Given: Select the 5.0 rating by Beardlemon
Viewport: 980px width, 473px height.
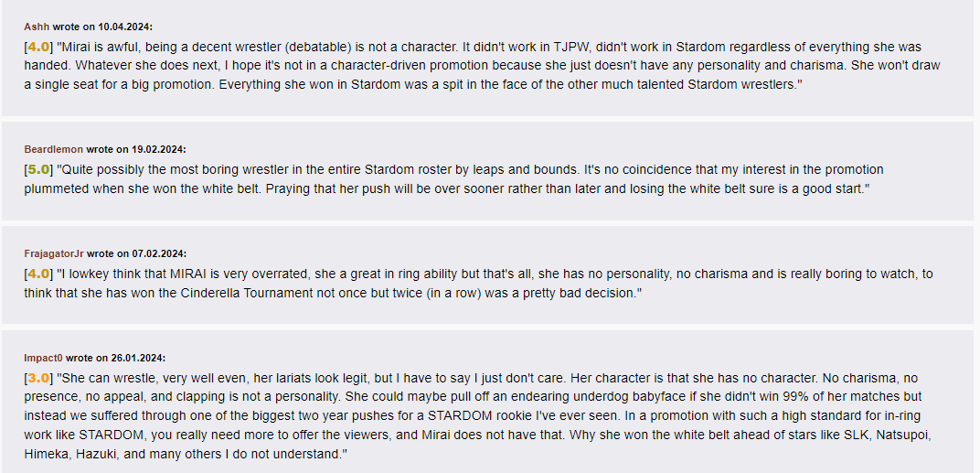Looking at the screenshot, I should (38, 169).
